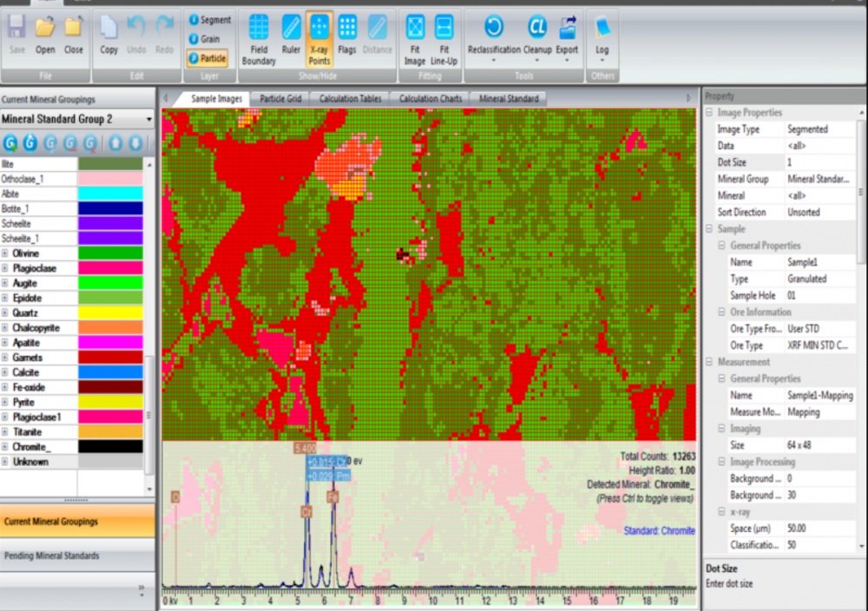Select the Segment layer option
Image resolution: width=868 pixels, height=611 pixels.
pos(209,19)
